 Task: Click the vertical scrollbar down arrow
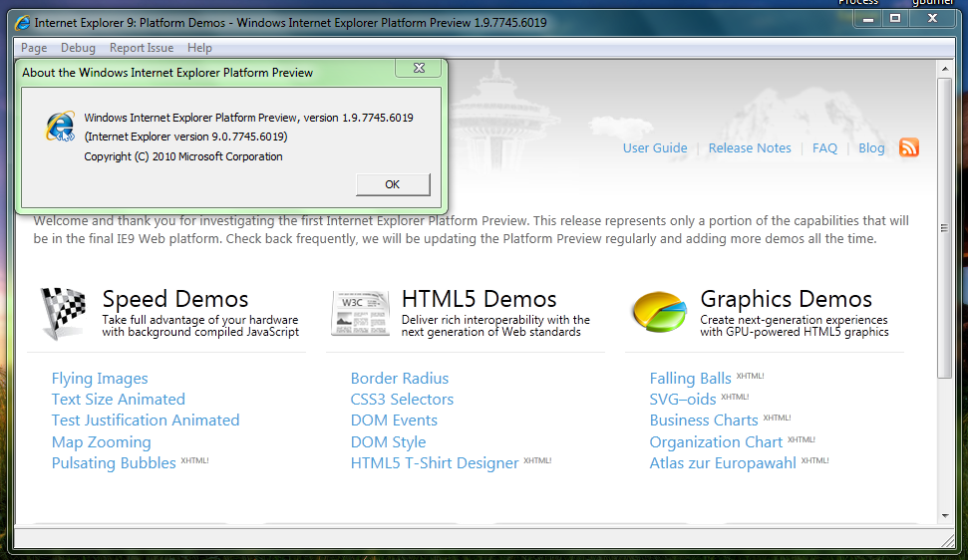tap(944, 515)
